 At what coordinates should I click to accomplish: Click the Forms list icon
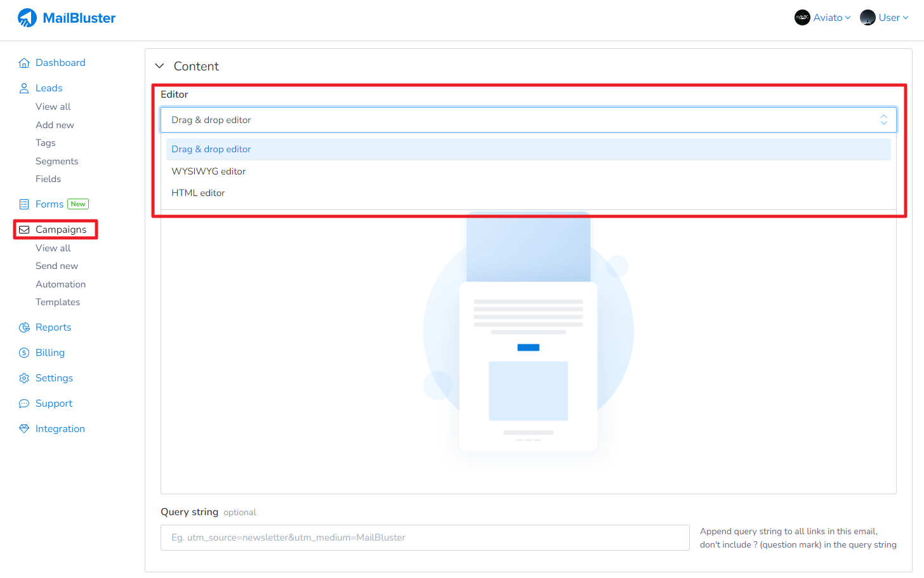click(24, 204)
